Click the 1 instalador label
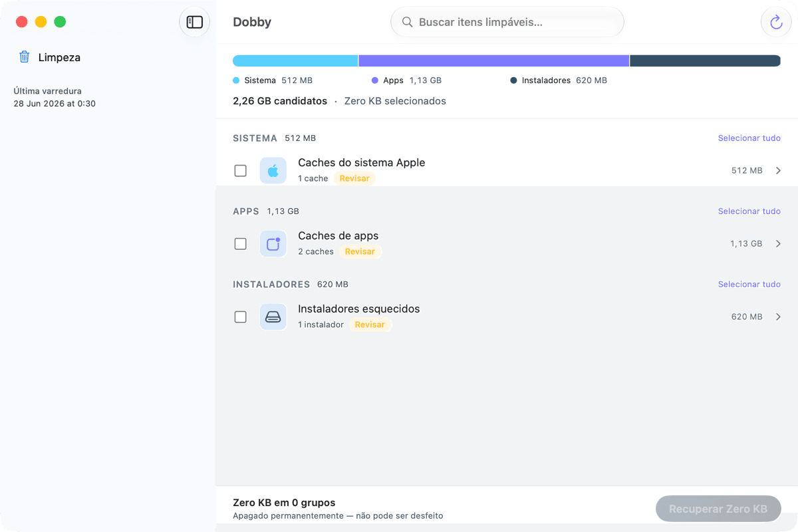The image size is (798, 532). [321, 325]
